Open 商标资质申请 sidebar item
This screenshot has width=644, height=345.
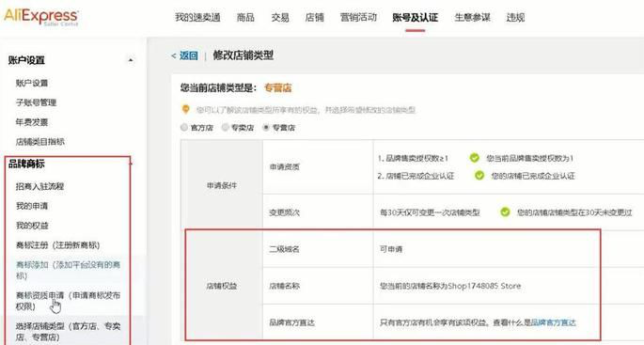[68, 301]
